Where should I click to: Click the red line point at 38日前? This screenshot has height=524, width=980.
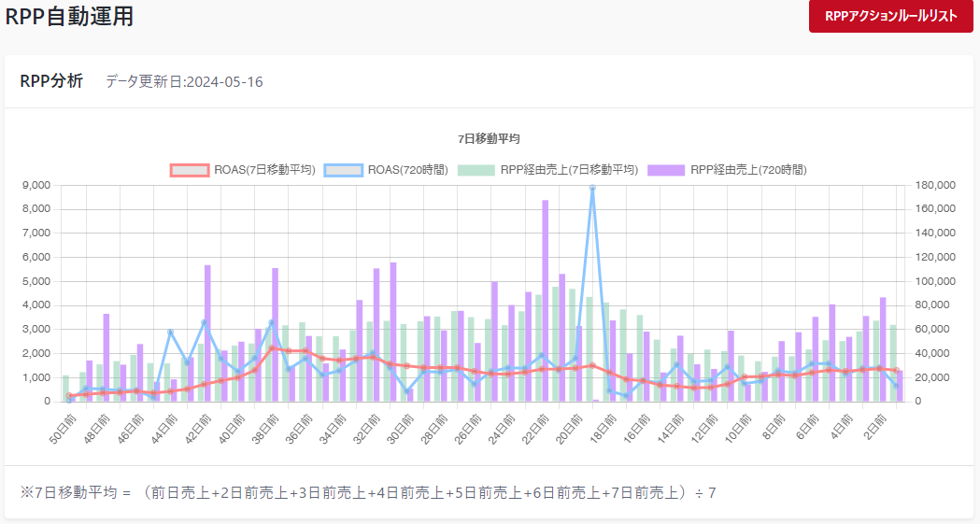(272, 348)
